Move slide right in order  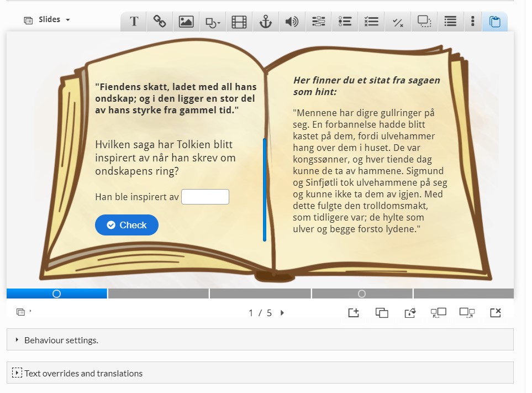click(x=467, y=312)
